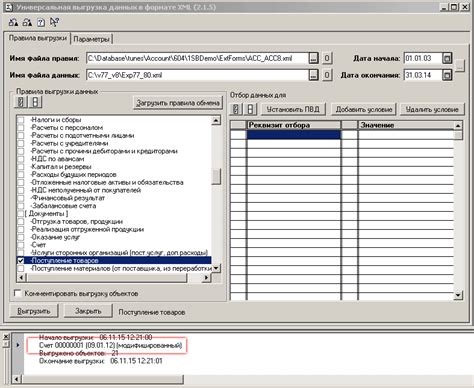Click the rules list horizontal scrollbar track
The height and width of the screenshot is (388, 474).
[x=113, y=277]
